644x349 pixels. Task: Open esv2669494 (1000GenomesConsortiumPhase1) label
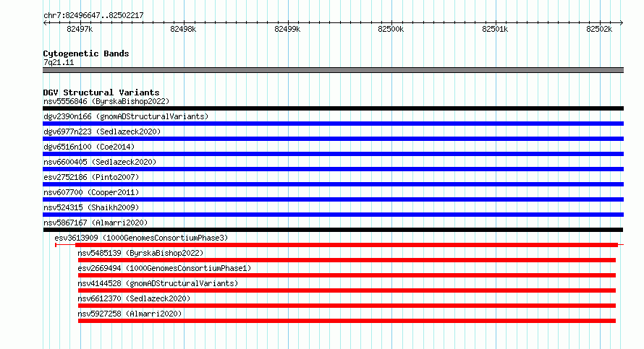[x=164, y=268]
